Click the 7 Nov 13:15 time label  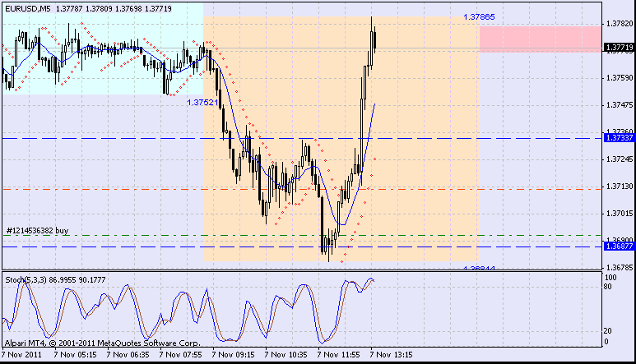[391, 355]
